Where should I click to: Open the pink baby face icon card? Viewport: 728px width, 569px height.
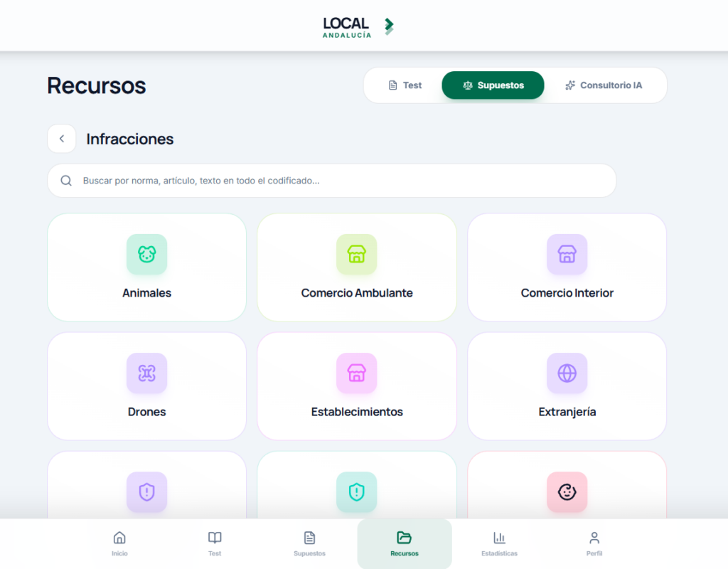(x=567, y=485)
